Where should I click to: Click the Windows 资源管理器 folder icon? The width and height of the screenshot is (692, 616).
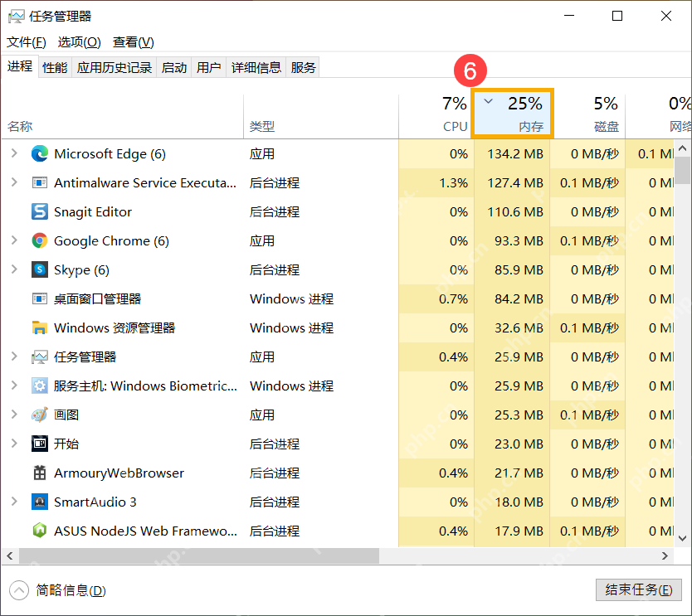[x=40, y=327]
